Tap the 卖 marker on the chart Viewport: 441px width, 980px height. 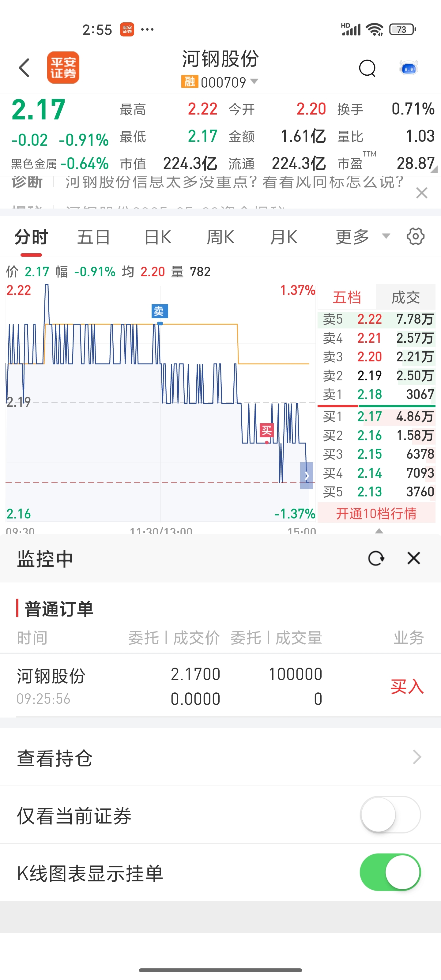coord(160,311)
